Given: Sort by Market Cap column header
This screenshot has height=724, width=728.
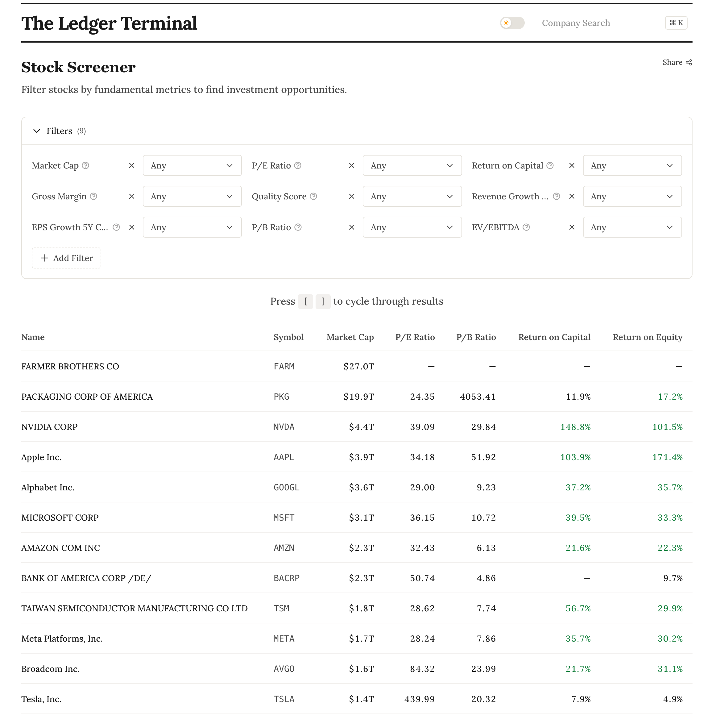Looking at the screenshot, I should pos(350,337).
